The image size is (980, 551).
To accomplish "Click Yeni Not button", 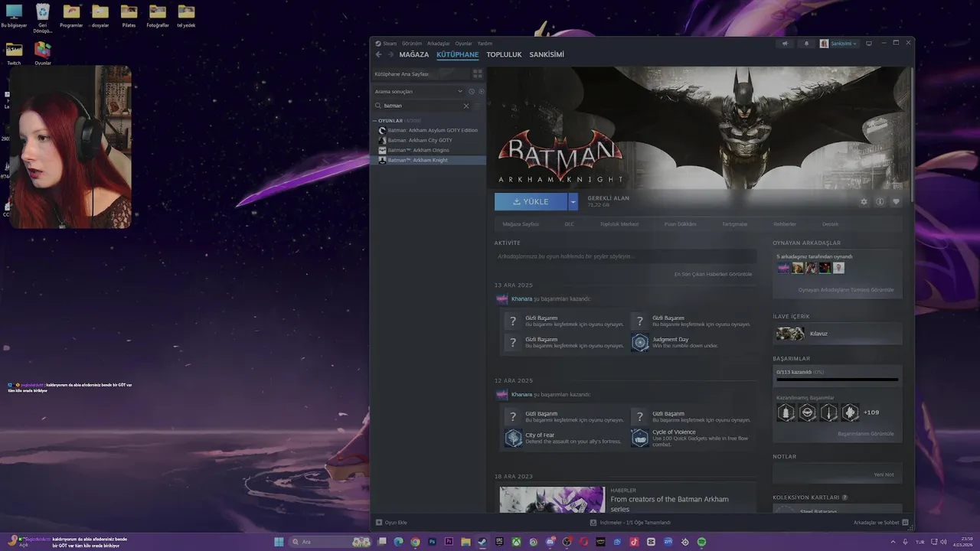I will (884, 474).
